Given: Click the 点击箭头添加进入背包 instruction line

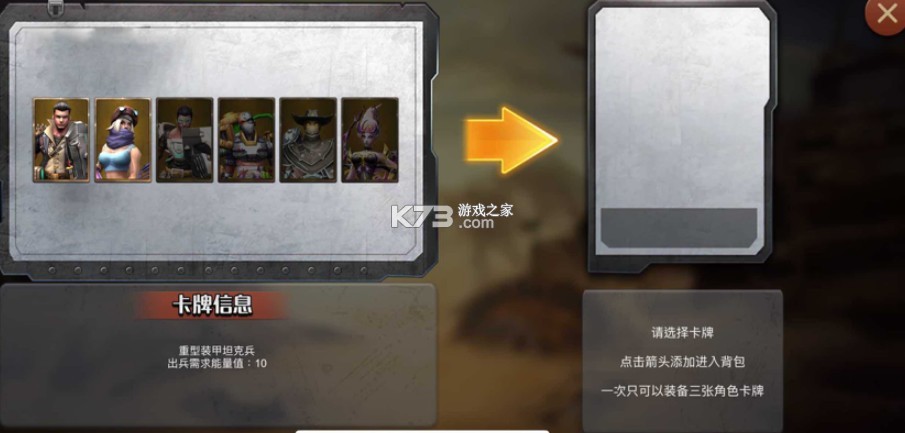Looking at the screenshot, I should [682, 362].
